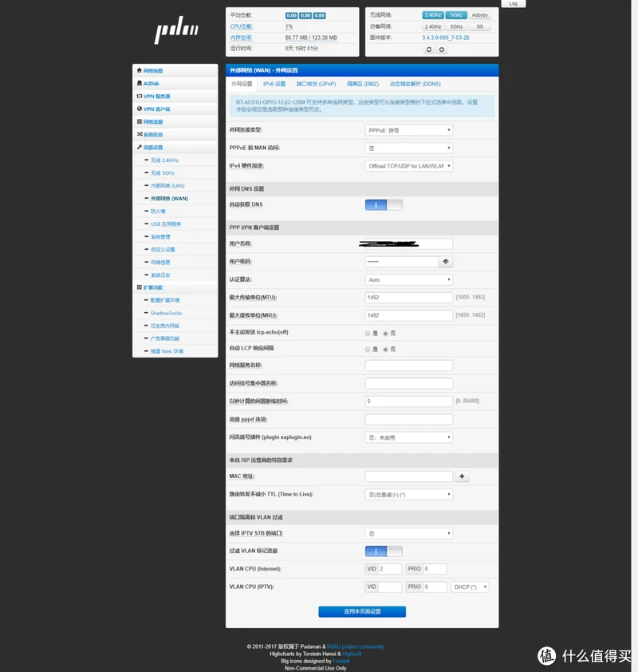Image resolution: width=638 pixels, height=672 pixels.
Task: Switch to the IPv6 设置 tab
Action: point(274,84)
